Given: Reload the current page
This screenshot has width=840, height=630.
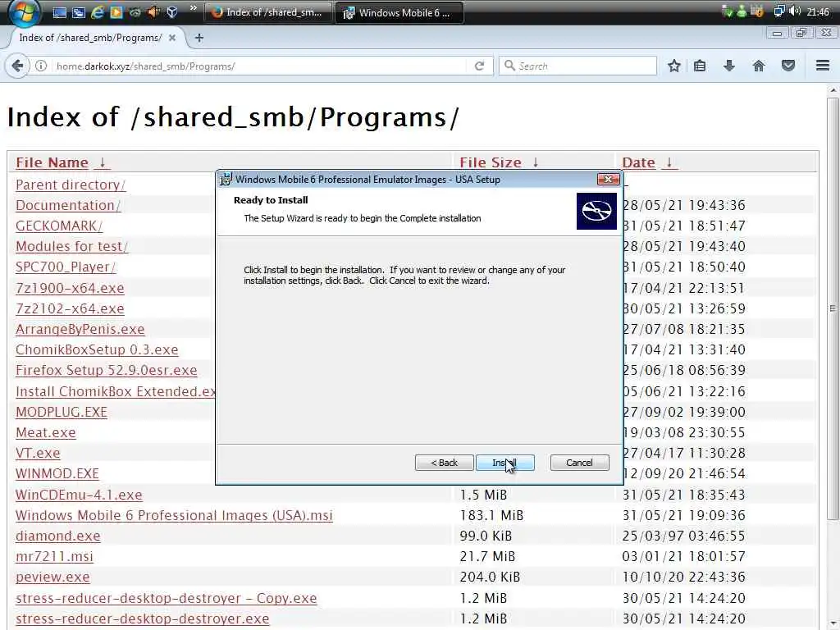Looking at the screenshot, I should [479, 66].
